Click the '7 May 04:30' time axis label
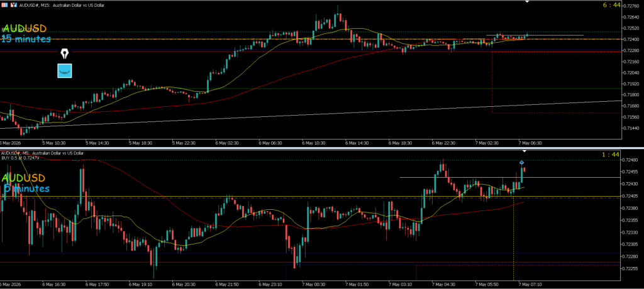The width and height of the screenshot is (644, 289). coord(442,284)
